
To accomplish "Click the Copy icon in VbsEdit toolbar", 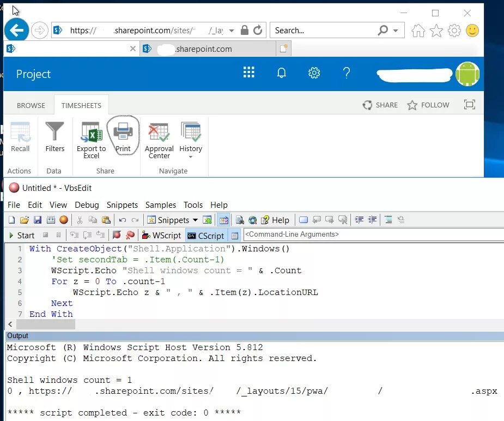I will 93,220.
